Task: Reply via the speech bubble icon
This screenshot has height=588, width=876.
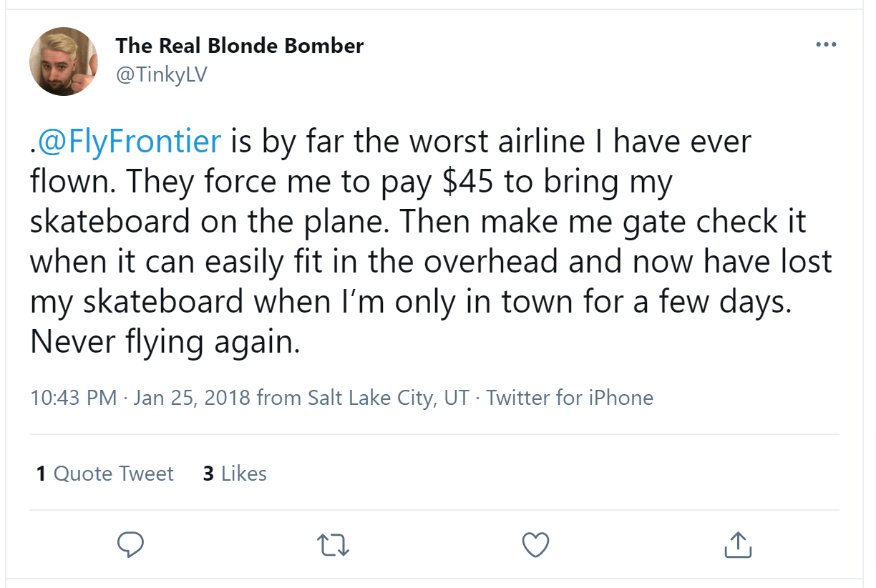Action: point(130,544)
